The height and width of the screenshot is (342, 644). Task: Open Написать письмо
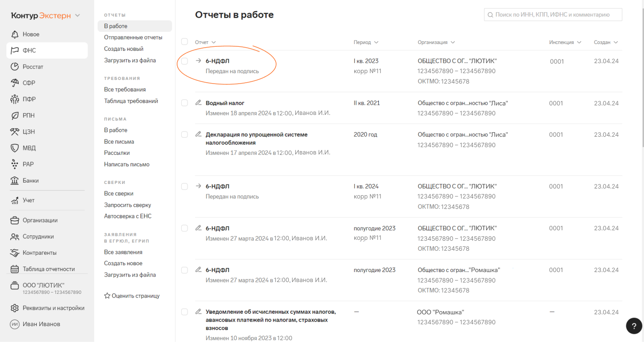[x=127, y=164]
